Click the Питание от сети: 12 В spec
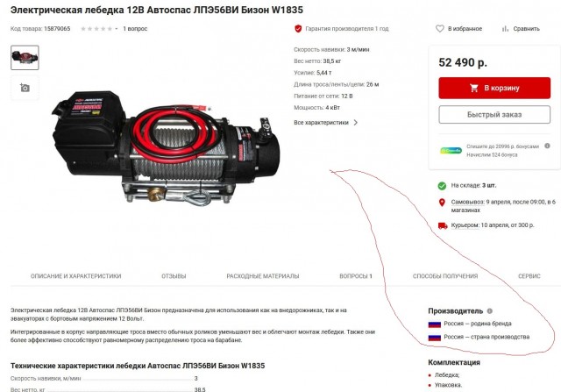Screen dimensions: 561x392 (x=323, y=96)
